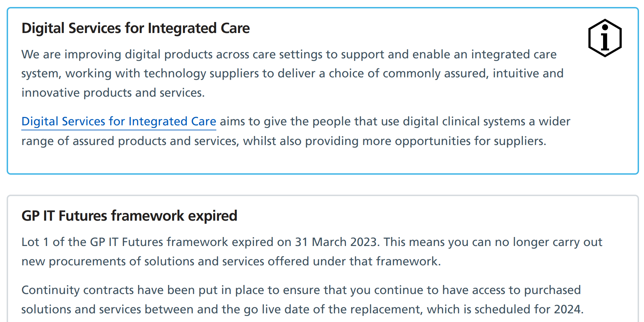The width and height of the screenshot is (644, 322).
Task: Click the 'GP IT Futures framework expired' heading
Action: point(129,216)
